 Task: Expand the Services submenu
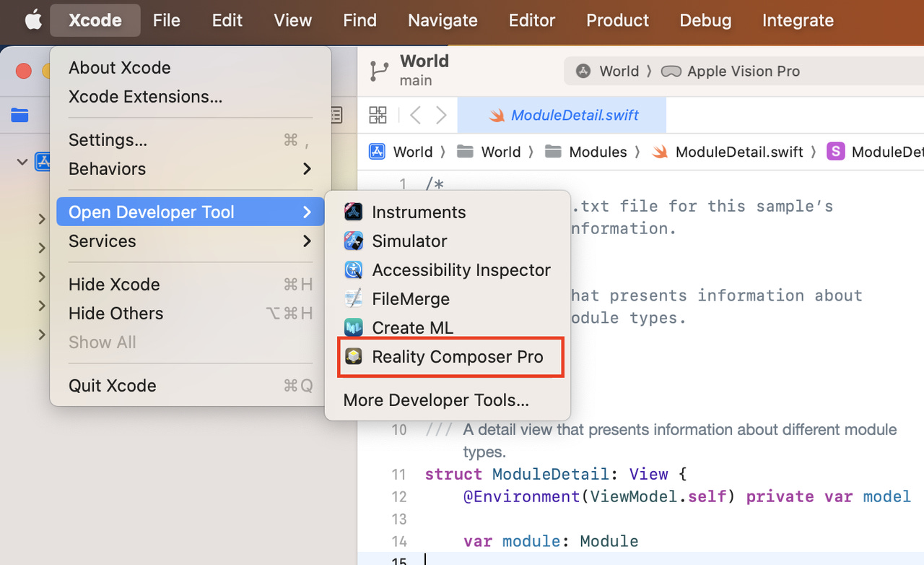[191, 241]
